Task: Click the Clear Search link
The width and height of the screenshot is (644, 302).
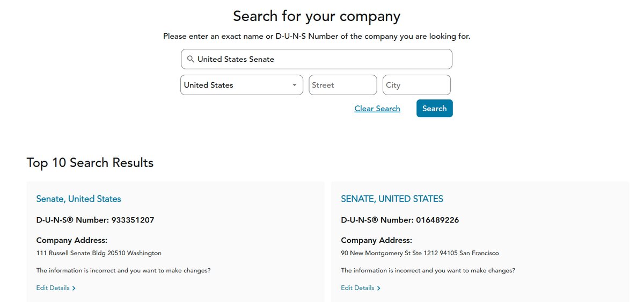Action: (377, 109)
